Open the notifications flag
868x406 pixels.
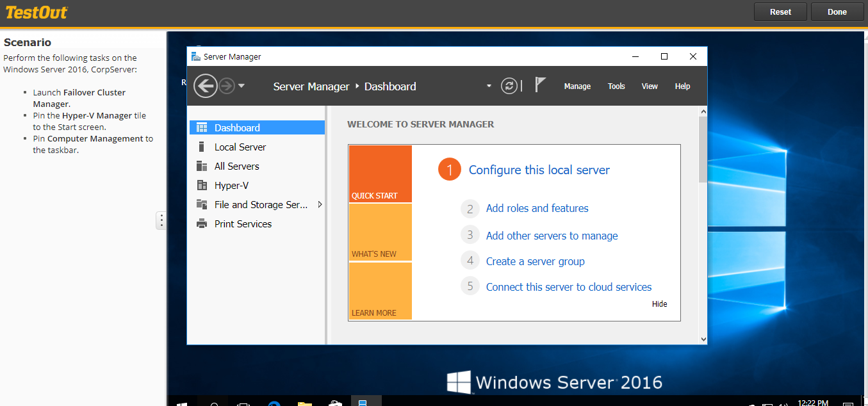coord(541,85)
